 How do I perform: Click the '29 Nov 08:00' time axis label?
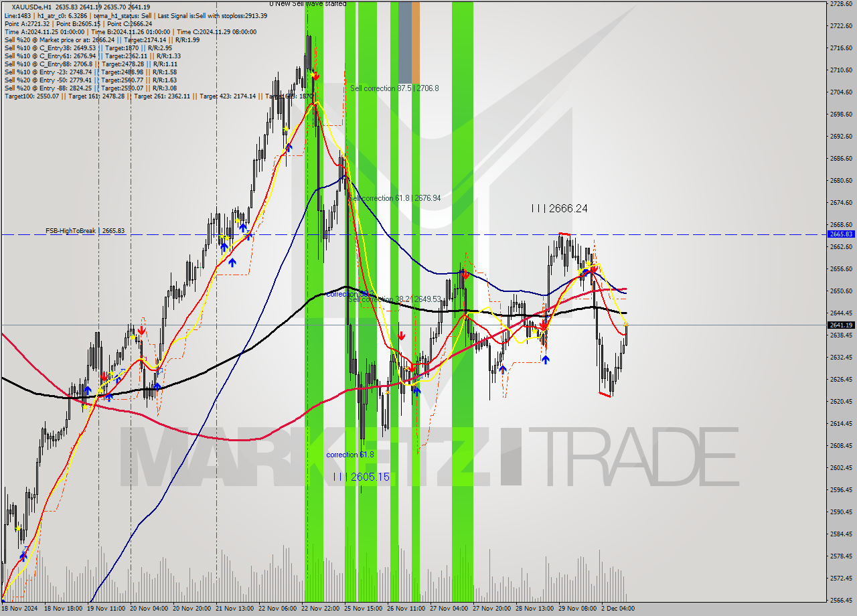point(578,609)
